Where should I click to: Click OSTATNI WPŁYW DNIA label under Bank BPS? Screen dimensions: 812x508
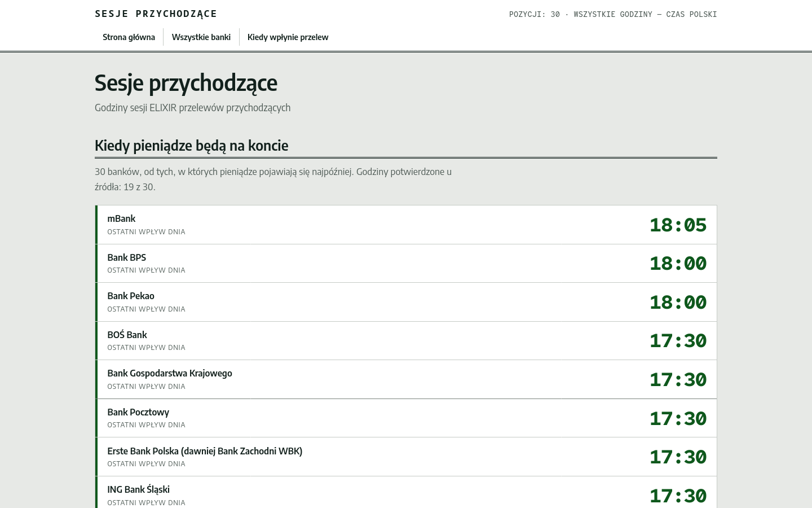146,270
